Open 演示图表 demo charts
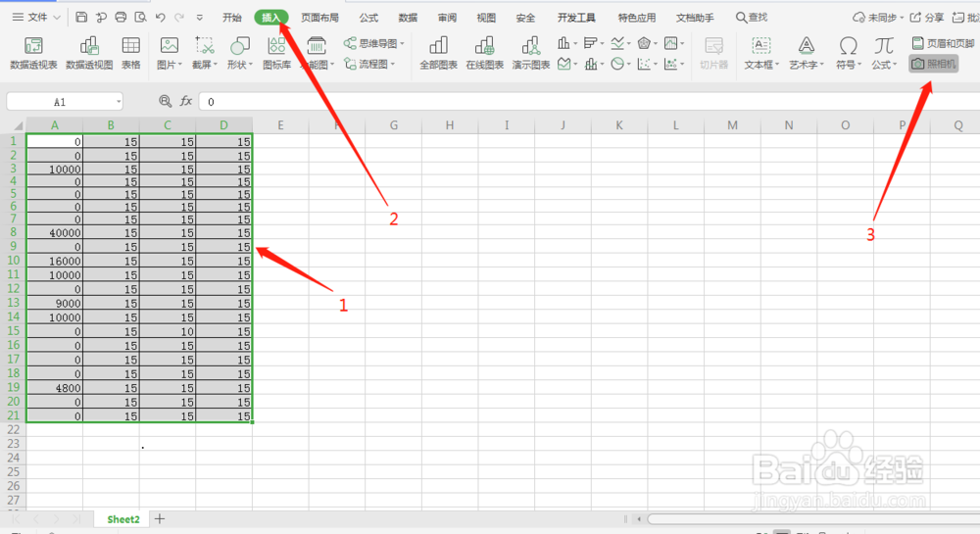The image size is (980, 534). tap(530, 53)
